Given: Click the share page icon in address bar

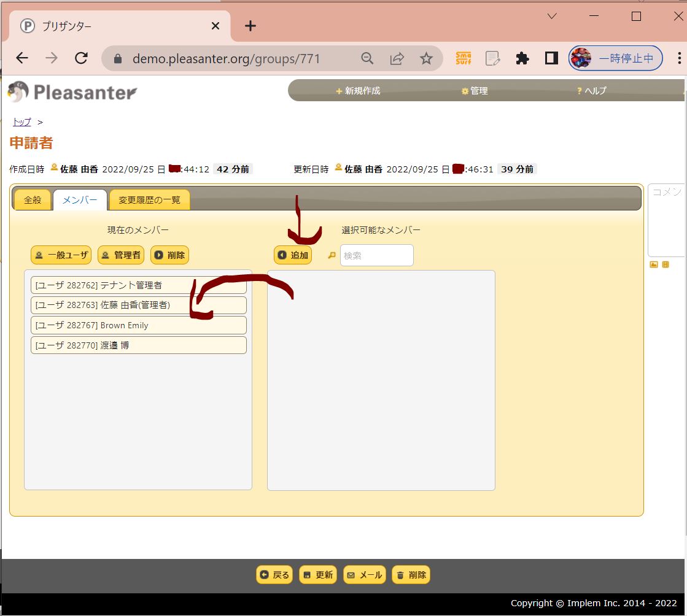Looking at the screenshot, I should click(x=397, y=58).
